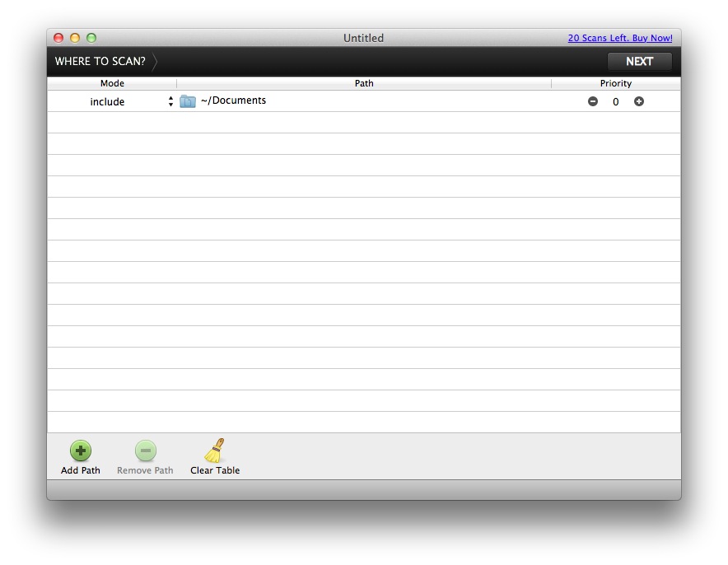Zoom the window using green button
Image resolution: width=728 pixels, height=565 pixels.
pyautogui.click(x=91, y=38)
